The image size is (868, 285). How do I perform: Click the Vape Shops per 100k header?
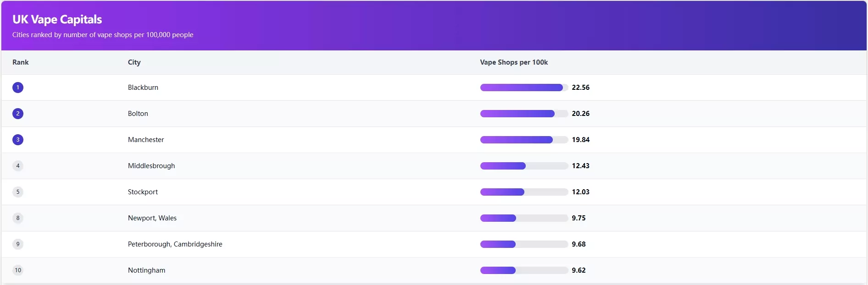(x=514, y=62)
